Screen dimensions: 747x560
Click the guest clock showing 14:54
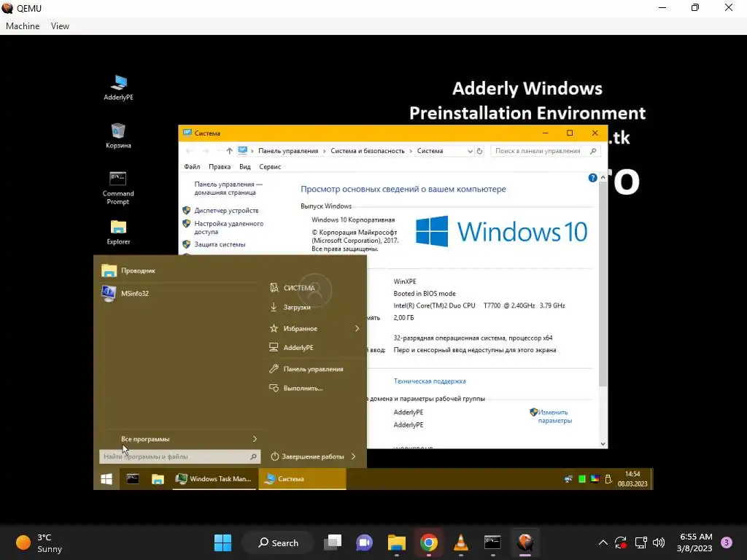coord(632,479)
